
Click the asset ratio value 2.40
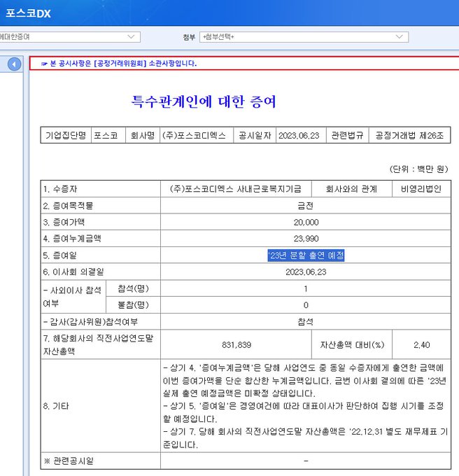[421, 345]
